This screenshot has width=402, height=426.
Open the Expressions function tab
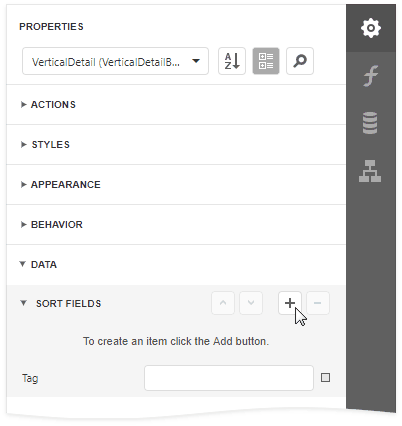click(371, 76)
